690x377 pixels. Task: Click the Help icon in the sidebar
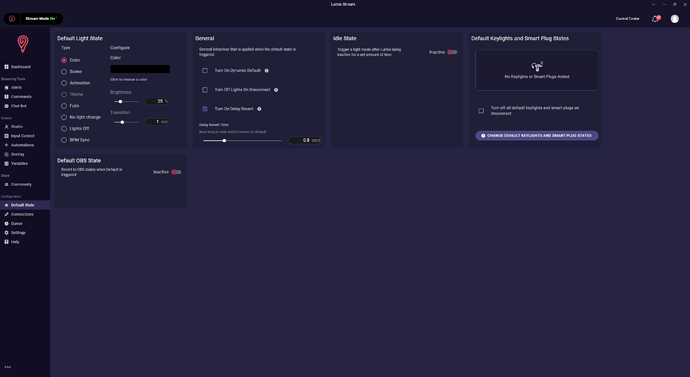6,242
